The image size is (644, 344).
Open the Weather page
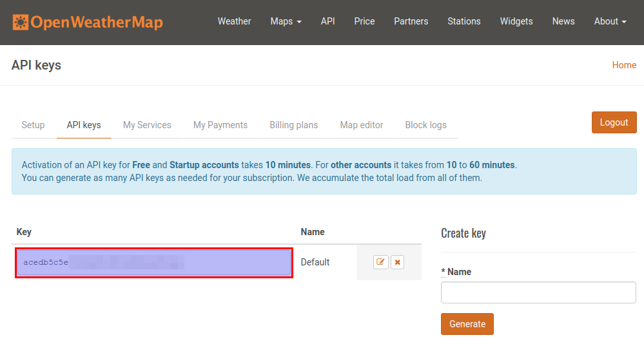pyautogui.click(x=234, y=21)
